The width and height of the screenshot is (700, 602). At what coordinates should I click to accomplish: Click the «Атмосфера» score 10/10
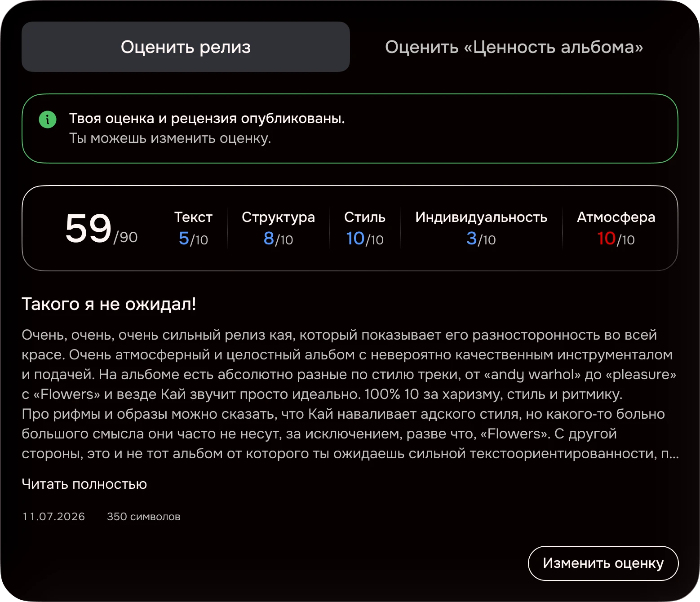[616, 239]
